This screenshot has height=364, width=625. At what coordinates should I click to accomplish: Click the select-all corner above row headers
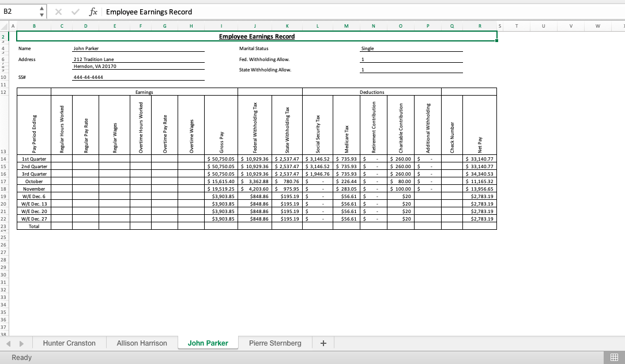4,26
